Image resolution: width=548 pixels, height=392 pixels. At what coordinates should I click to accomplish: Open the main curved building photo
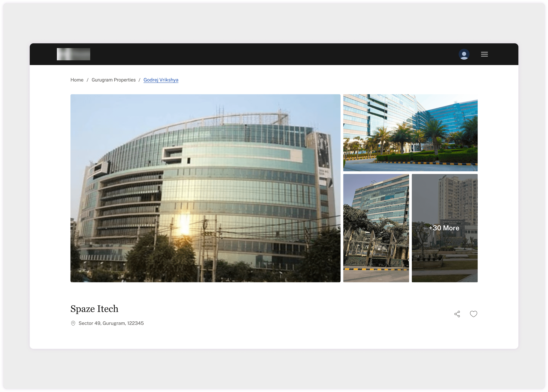point(205,188)
